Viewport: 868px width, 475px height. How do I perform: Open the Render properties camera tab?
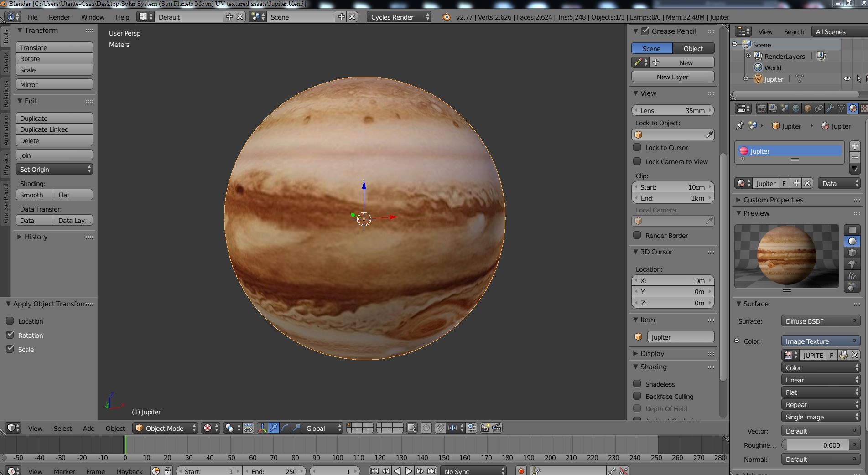point(761,108)
